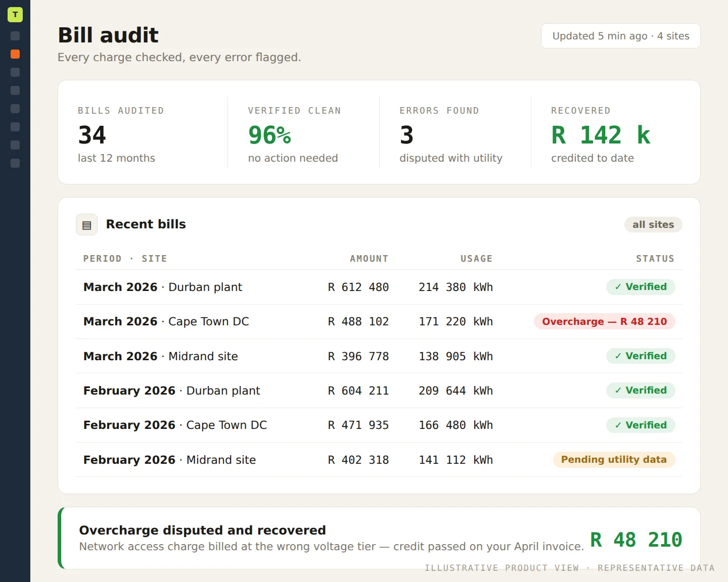Click the Overcharge — R 48 210 badge
728x582 pixels.
point(604,321)
